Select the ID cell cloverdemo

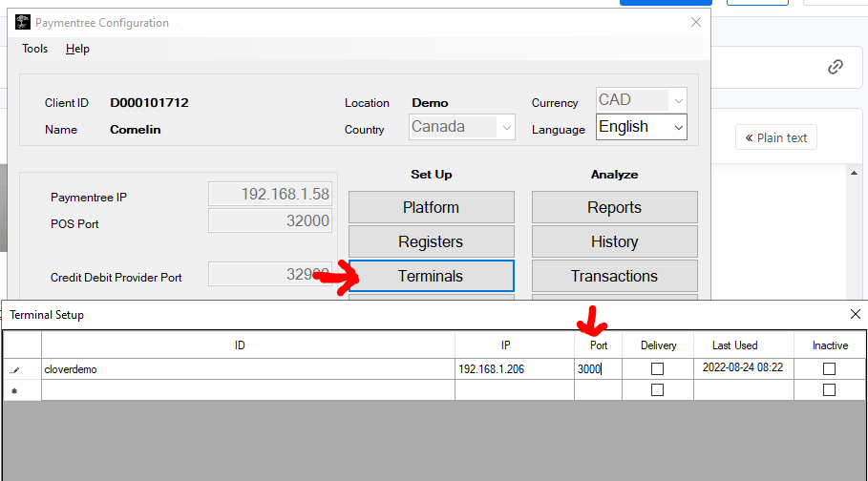(x=248, y=368)
